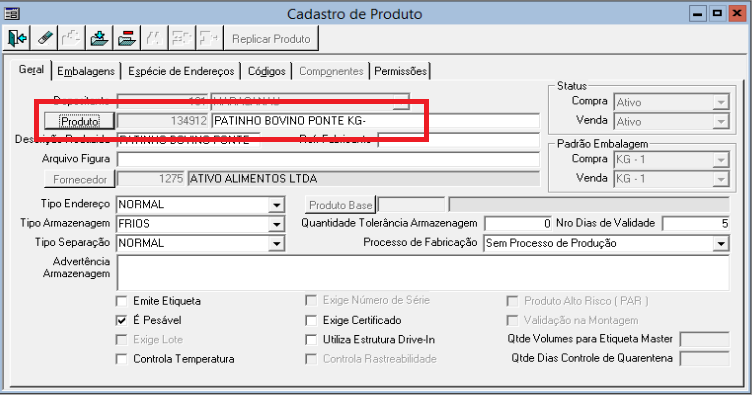
Task: Expand the Padrão Embalagem Compra dropdown
Action: point(720,160)
